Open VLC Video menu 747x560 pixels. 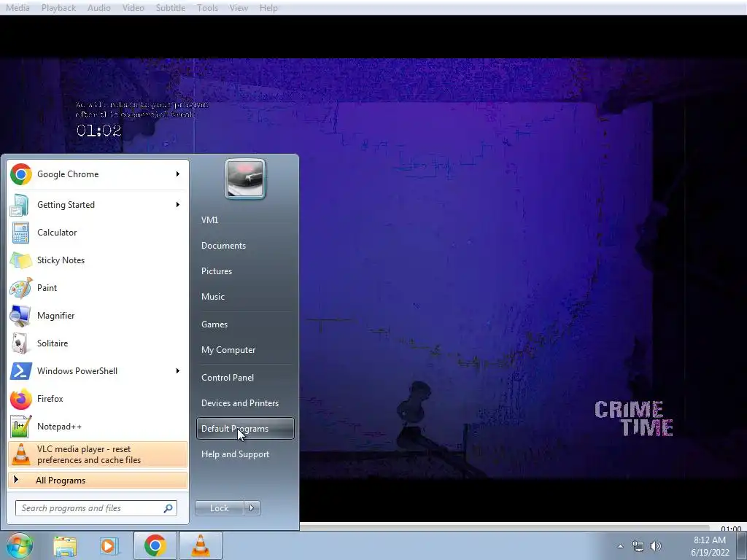[133, 7]
